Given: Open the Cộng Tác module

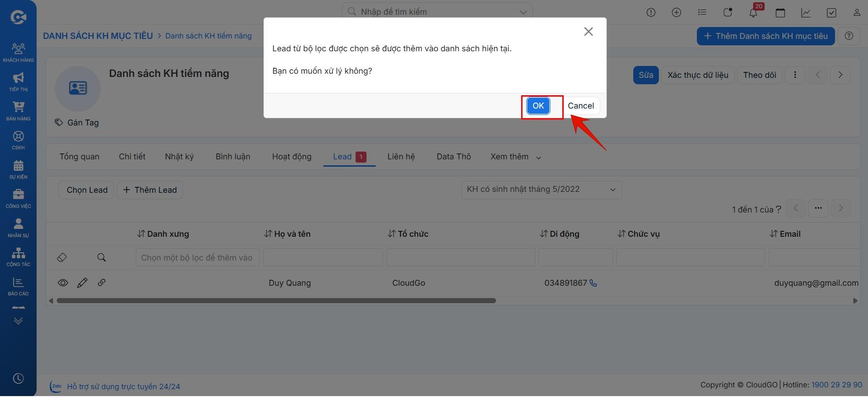Looking at the screenshot, I should point(18,257).
